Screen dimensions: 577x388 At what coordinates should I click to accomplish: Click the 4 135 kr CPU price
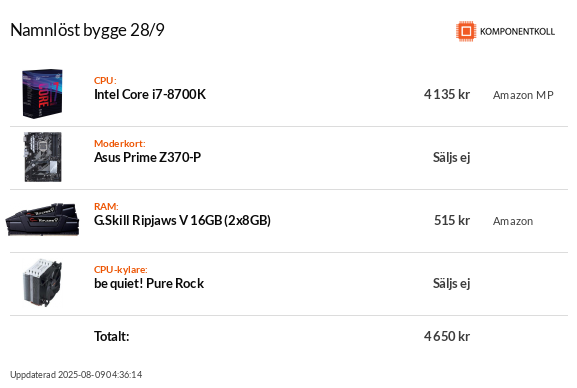pyautogui.click(x=447, y=94)
